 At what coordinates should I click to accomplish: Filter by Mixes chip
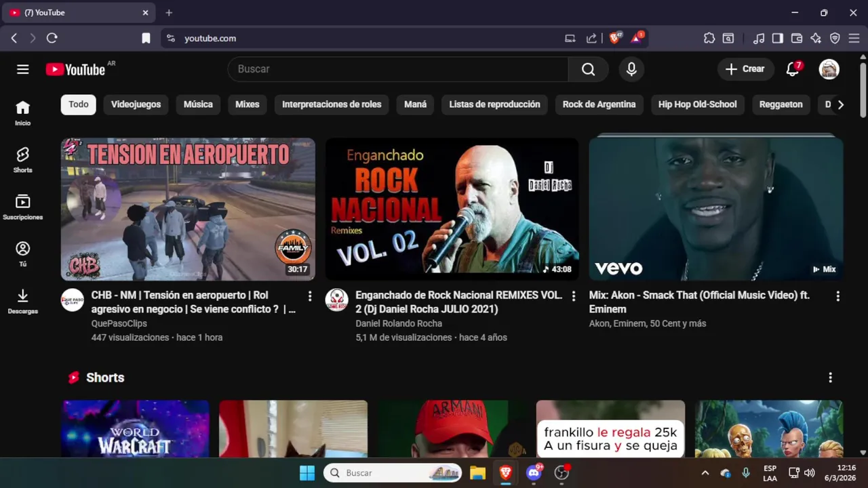coord(248,104)
